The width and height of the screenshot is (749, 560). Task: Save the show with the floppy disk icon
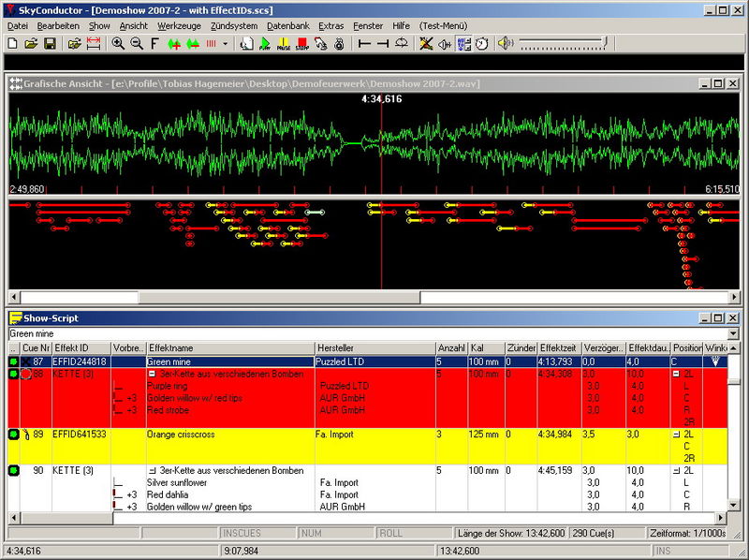pos(50,44)
